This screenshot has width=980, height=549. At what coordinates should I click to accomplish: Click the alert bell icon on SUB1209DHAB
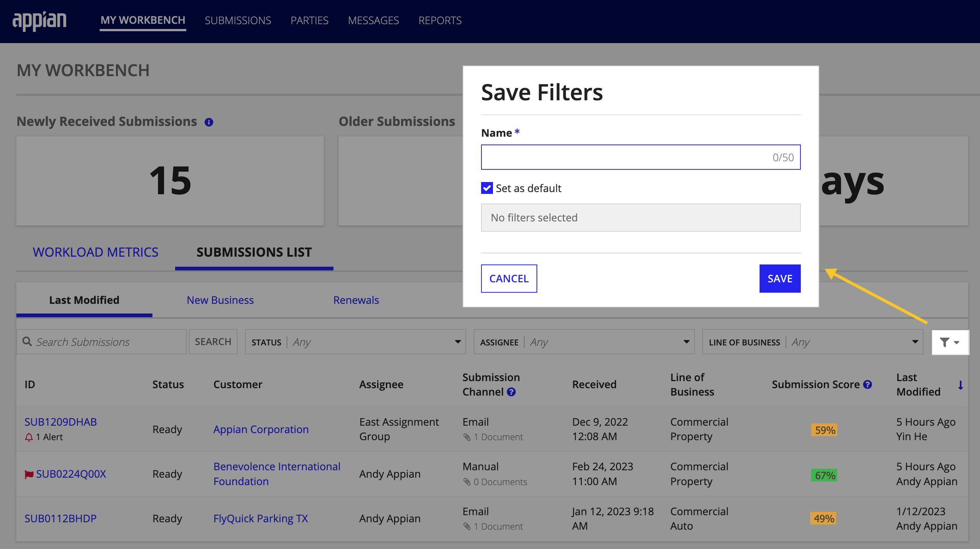pos(26,437)
